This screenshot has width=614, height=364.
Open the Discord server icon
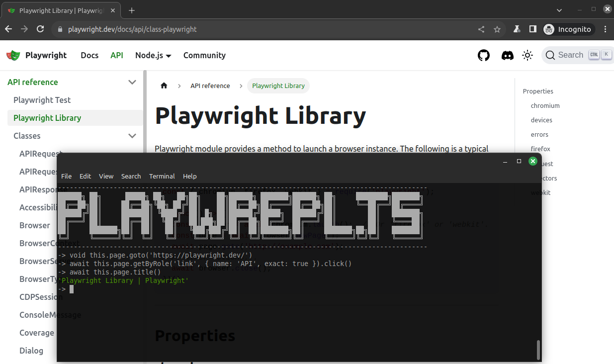tap(507, 55)
